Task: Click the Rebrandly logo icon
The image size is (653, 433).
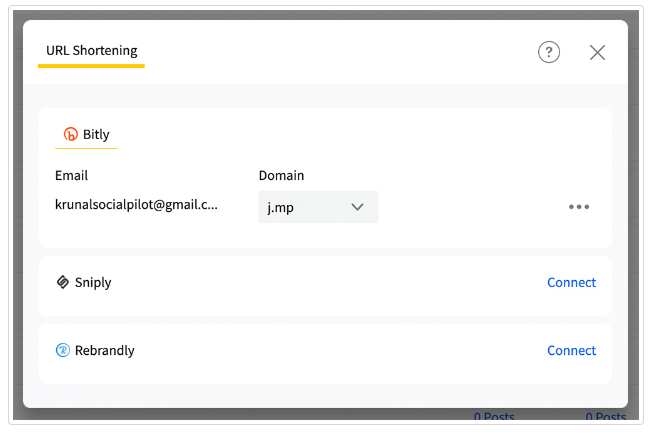Action: (x=62, y=350)
